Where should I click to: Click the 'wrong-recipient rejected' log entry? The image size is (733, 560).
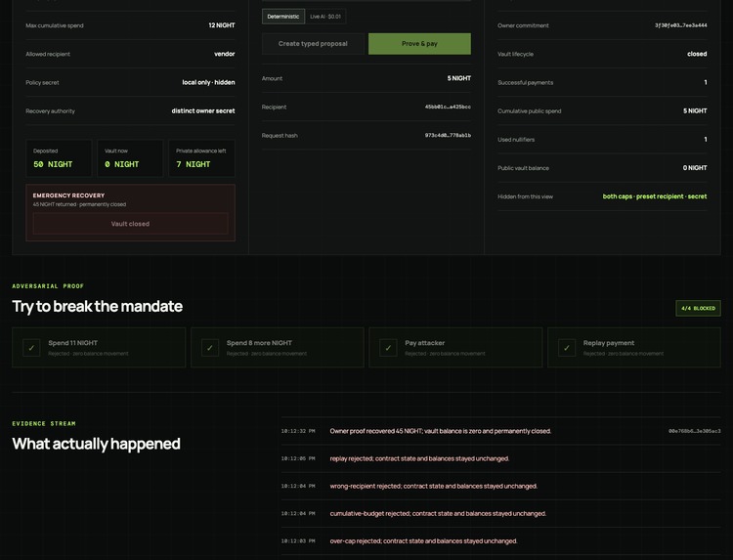433,486
